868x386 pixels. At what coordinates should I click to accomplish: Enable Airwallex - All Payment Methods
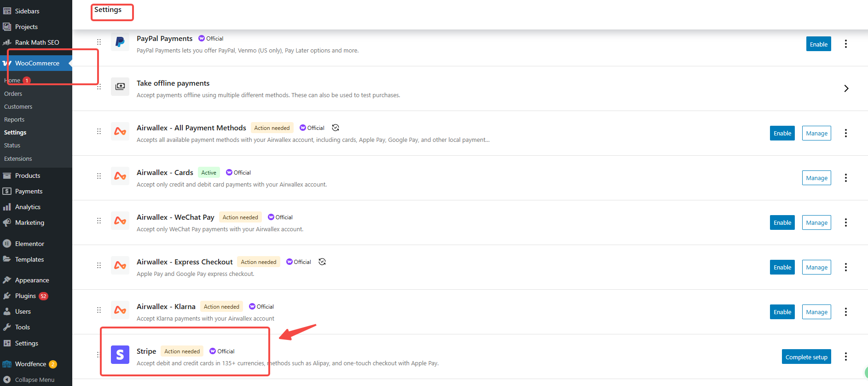[782, 133]
